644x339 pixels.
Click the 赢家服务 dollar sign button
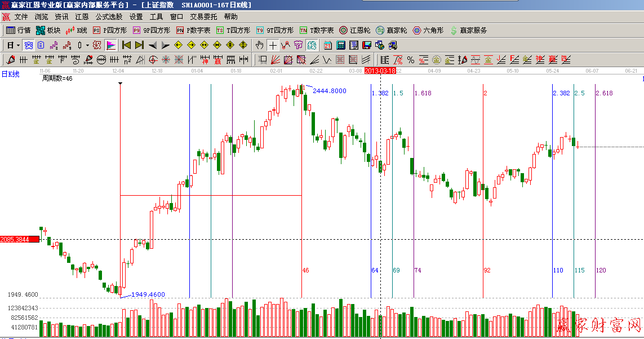tap(468, 30)
